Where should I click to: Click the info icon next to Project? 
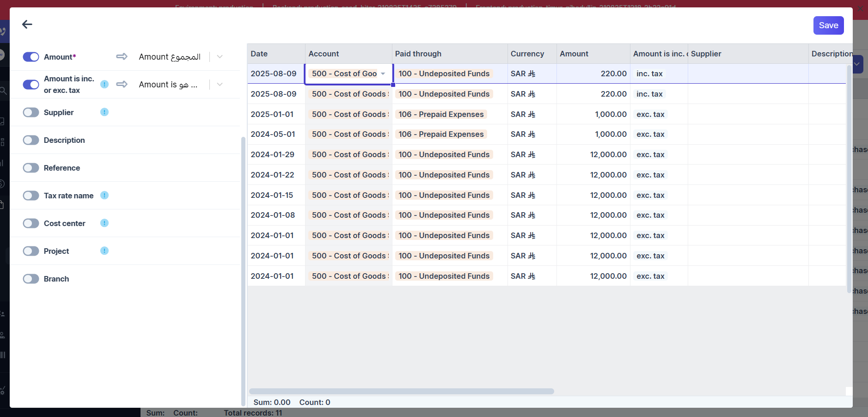104,251
